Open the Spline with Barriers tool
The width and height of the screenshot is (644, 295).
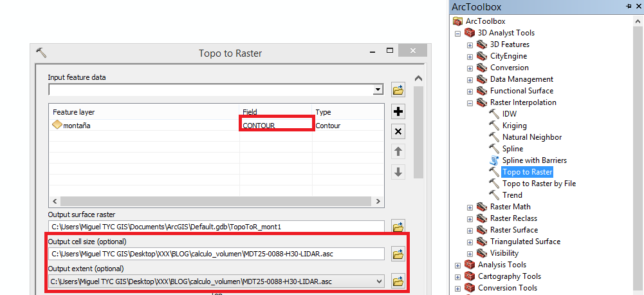[534, 160]
